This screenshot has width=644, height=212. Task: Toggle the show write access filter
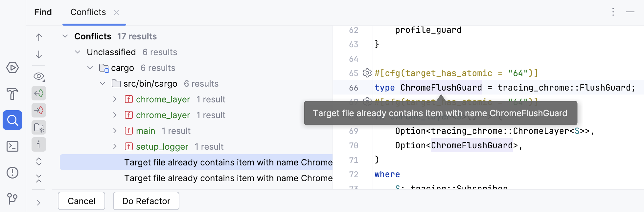point(39,110)
